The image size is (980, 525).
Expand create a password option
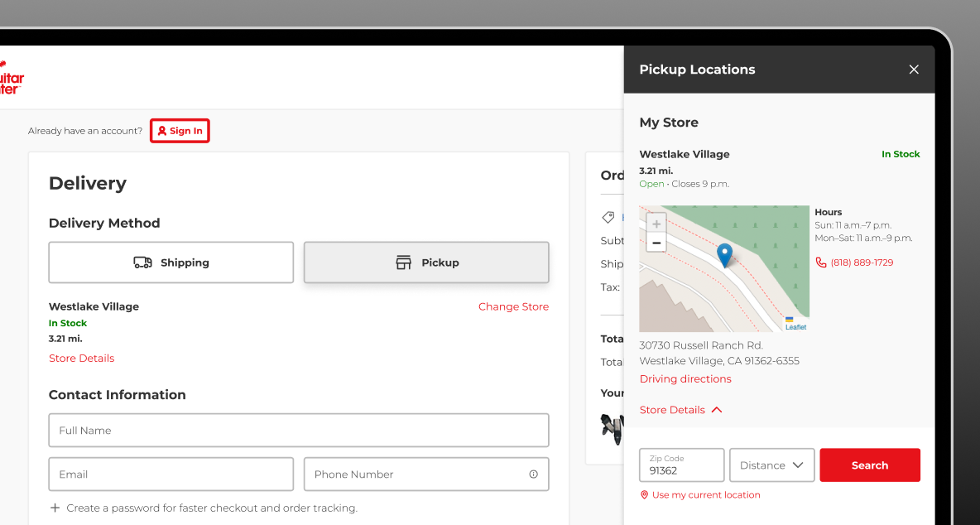(203, 508)
